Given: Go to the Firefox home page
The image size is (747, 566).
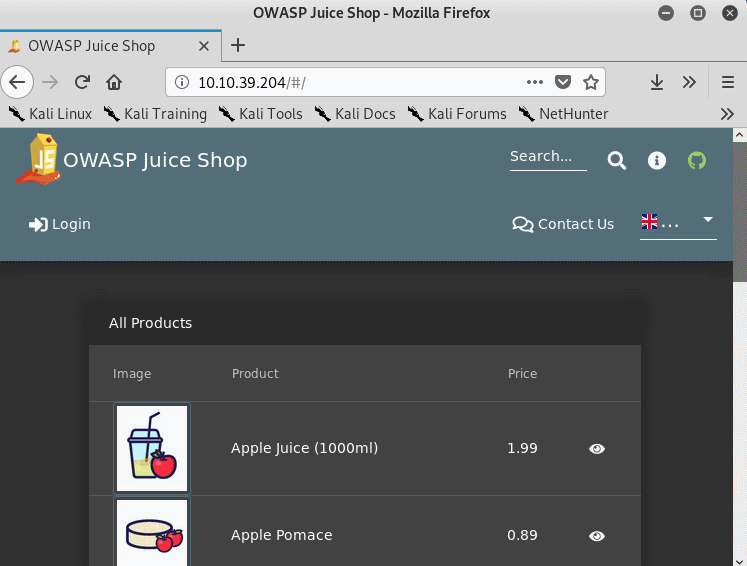Looking at the screenshot, I should click(x=114, y=82).
